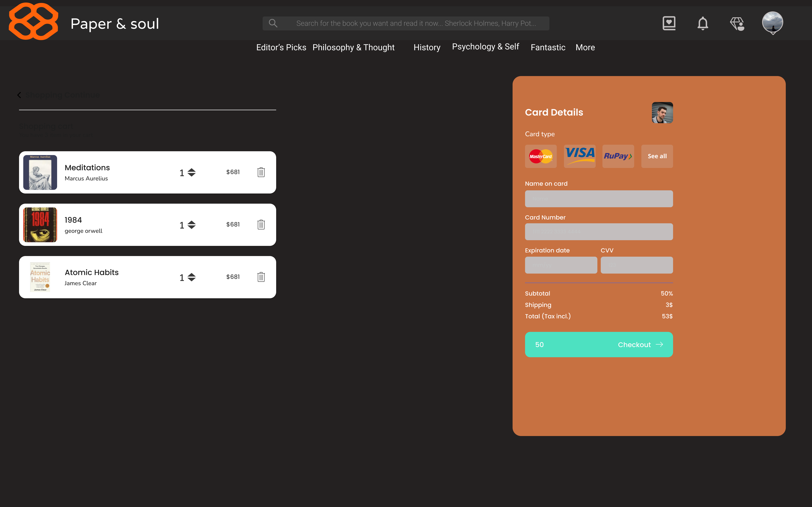This screenshot has height=507, width=812.
Task: Expand the More menu item
Action: click(x=585, y=47)
